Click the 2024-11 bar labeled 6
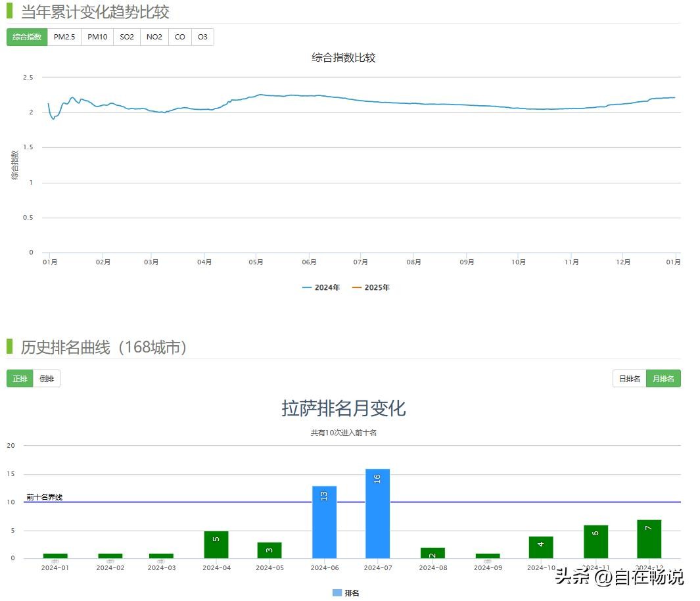 point(595,542)
